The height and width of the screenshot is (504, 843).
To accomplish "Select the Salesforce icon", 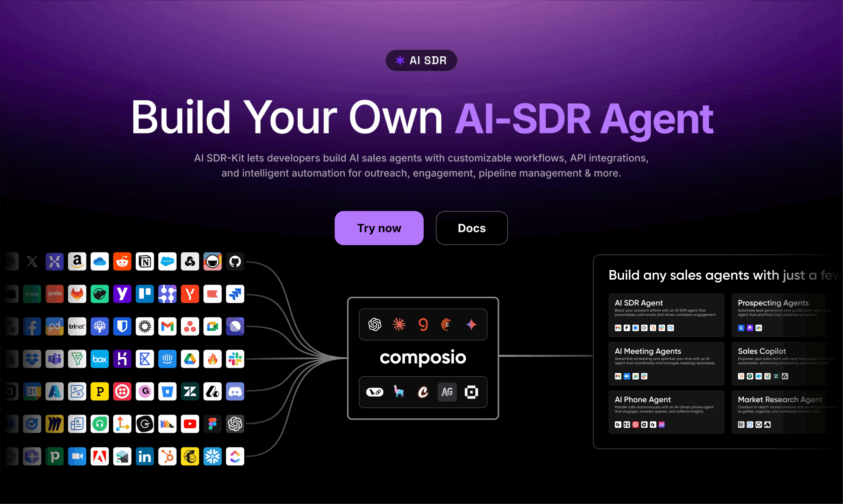I will (167, 262).
